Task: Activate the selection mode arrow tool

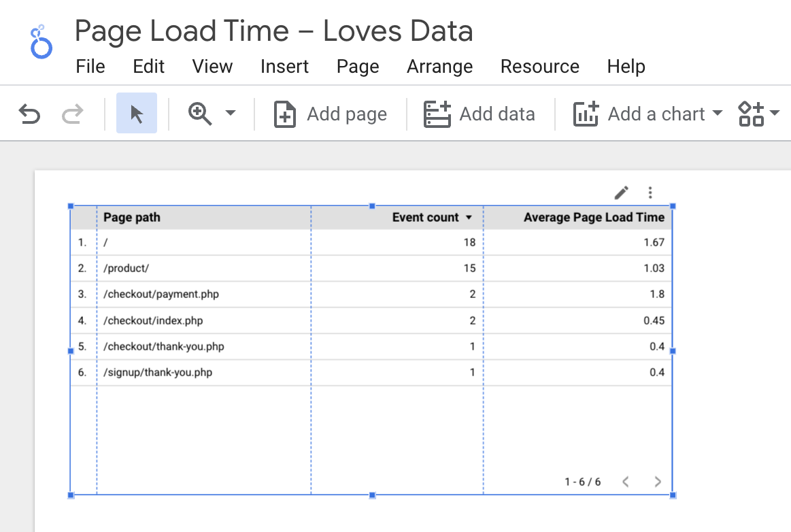Action: coord(137,114)
